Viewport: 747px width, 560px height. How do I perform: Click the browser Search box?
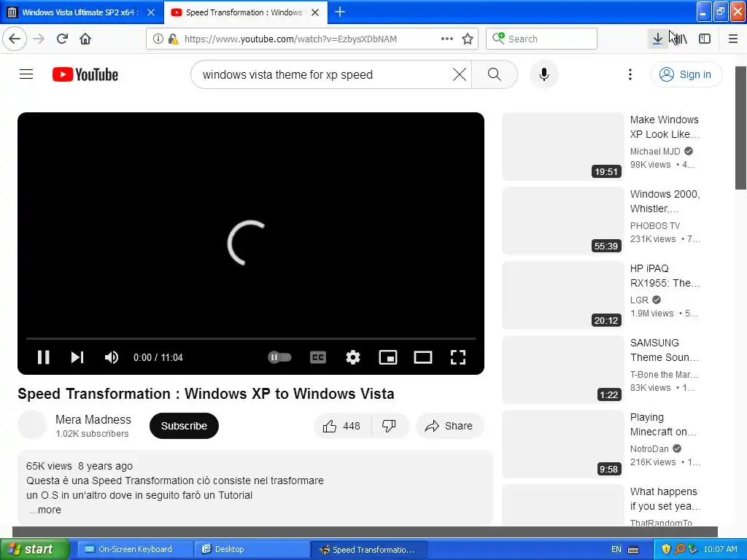click(x=542, y=39)
